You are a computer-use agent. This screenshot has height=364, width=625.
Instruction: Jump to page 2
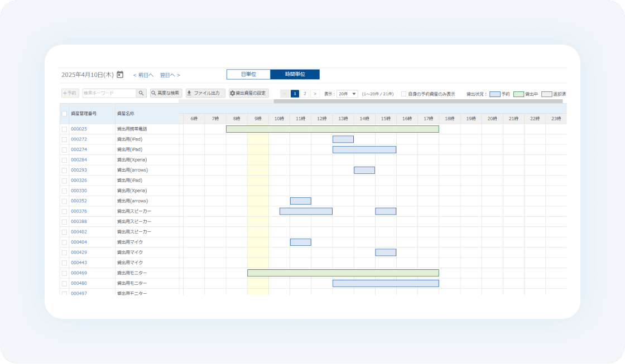[x=305, y=94]
